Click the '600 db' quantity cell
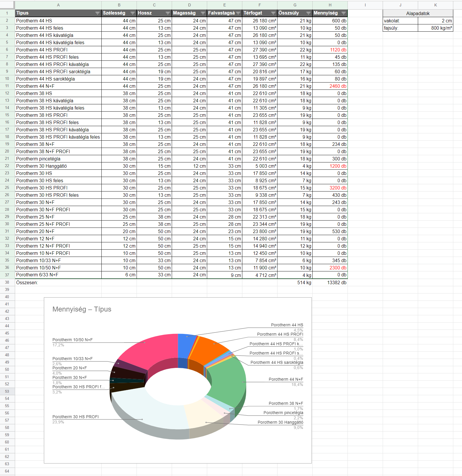462x476 pixels. coord(330,21)
